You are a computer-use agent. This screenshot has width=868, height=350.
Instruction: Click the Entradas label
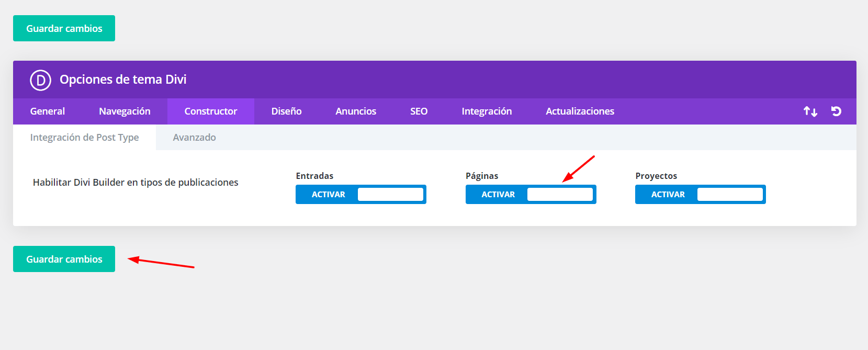[x=314, y=176]
